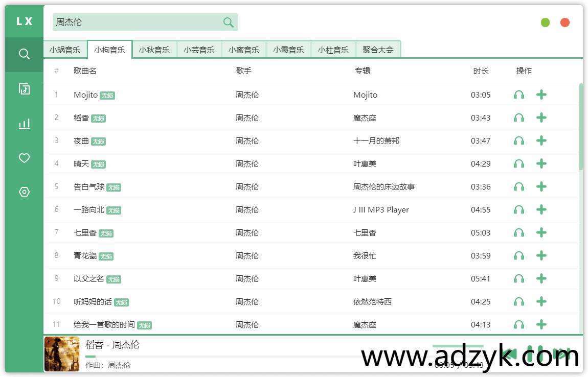This screenshot has height=377, width=588.
Task: Select the 小蜗音乐 source tab
Action: tap(65, 49)
